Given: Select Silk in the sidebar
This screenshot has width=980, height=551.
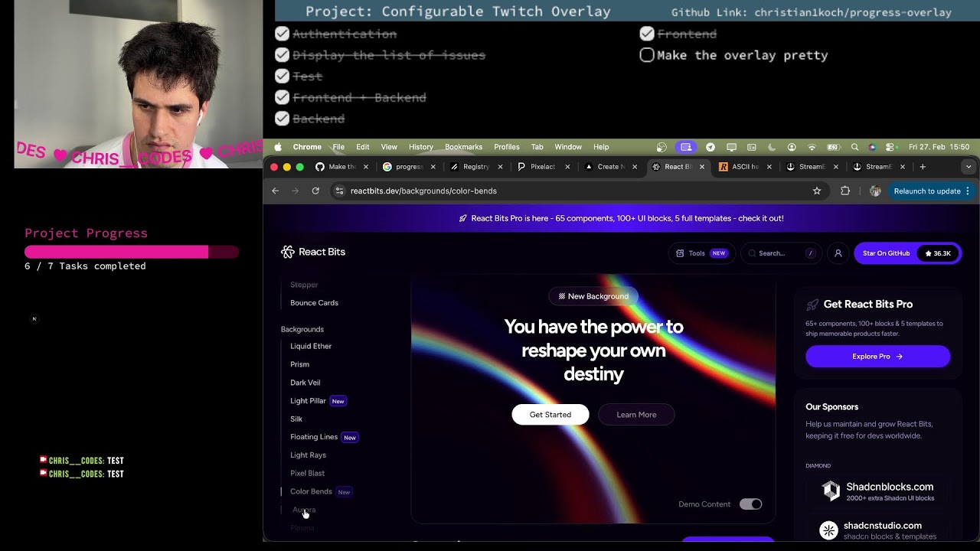Looking at the screenshot, I should [x=296, y=419].
